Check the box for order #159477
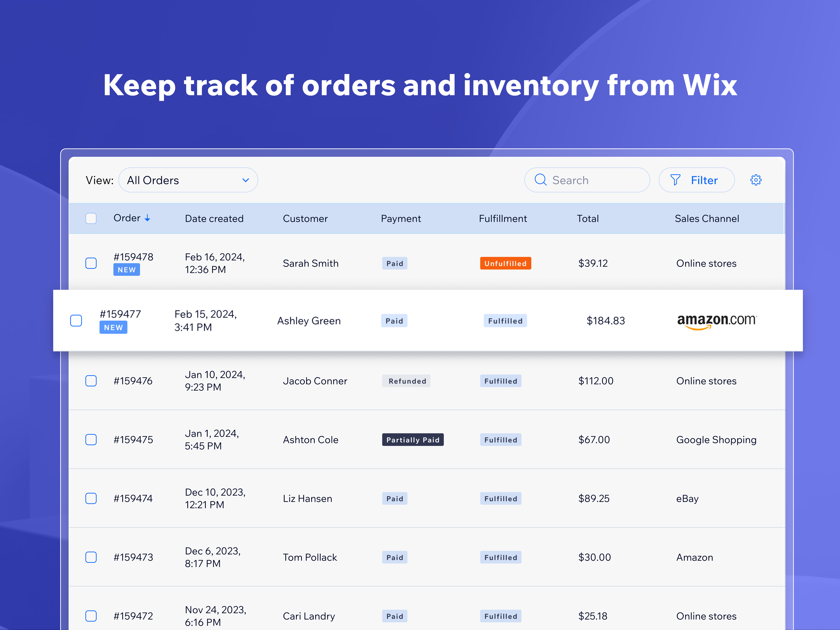Screen dimensions: 840x630 76,320
